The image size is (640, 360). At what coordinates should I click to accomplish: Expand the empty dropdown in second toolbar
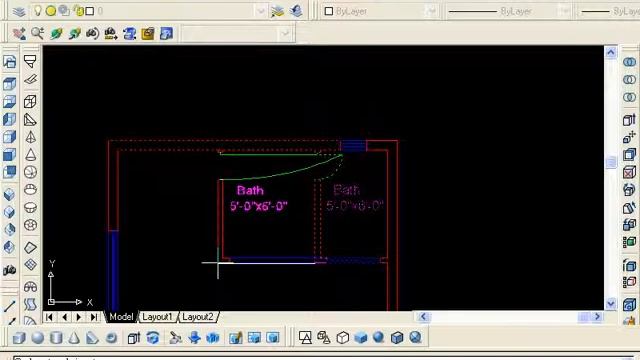[285, 33]
